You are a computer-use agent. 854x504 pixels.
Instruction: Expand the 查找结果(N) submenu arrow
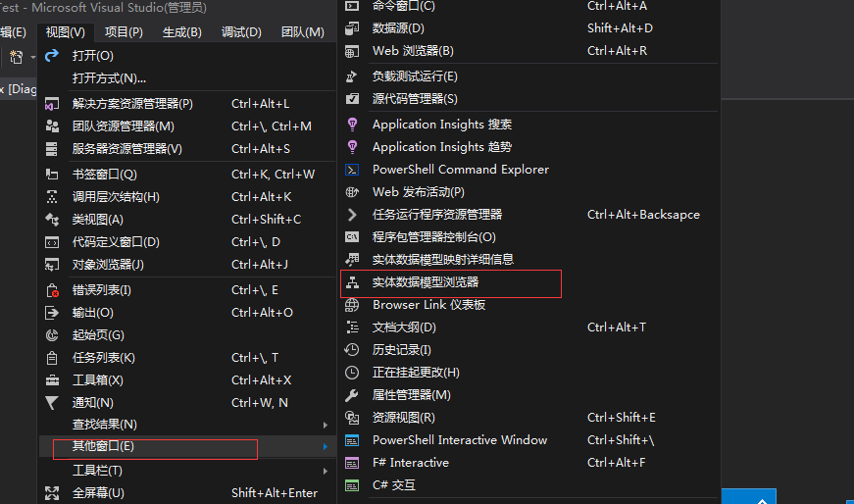pyautogui.click(x=326, y=425)
